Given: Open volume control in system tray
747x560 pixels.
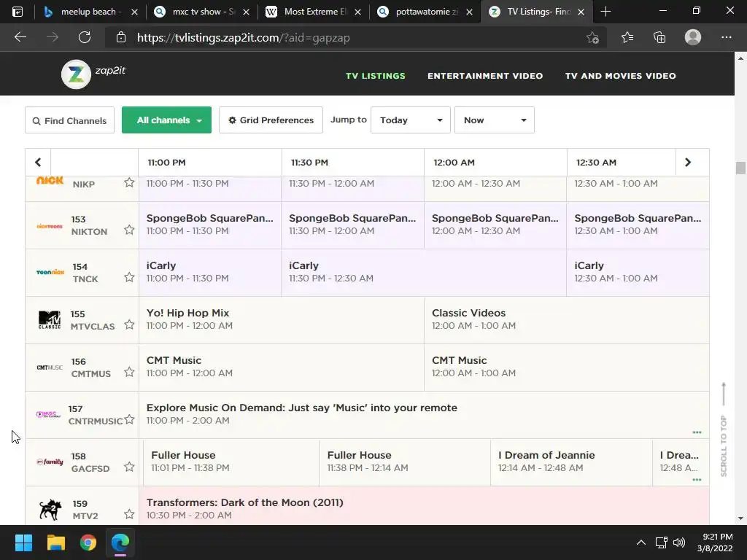Looking at the screenshot, I should [x=679, y=542].
